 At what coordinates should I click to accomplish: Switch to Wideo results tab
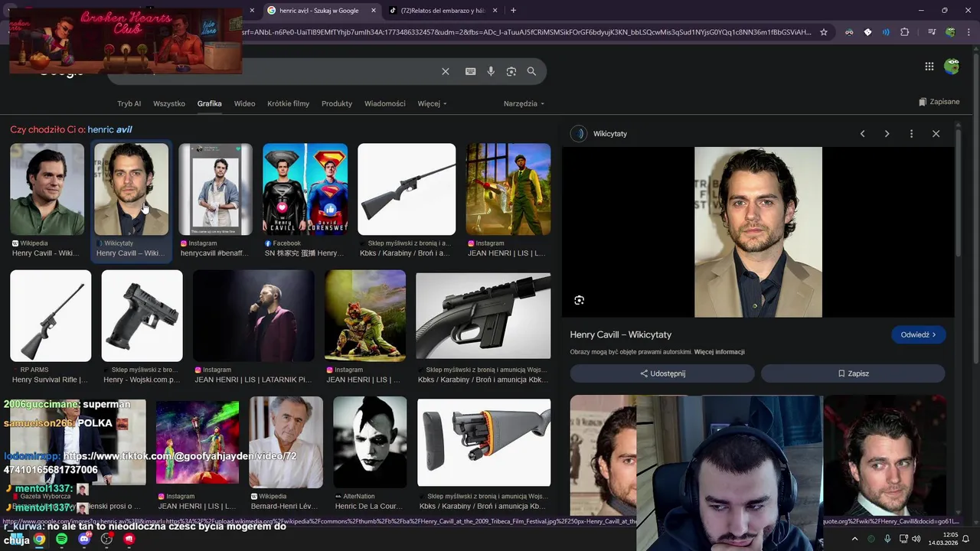pyautogui.click(x=244, y=103)
